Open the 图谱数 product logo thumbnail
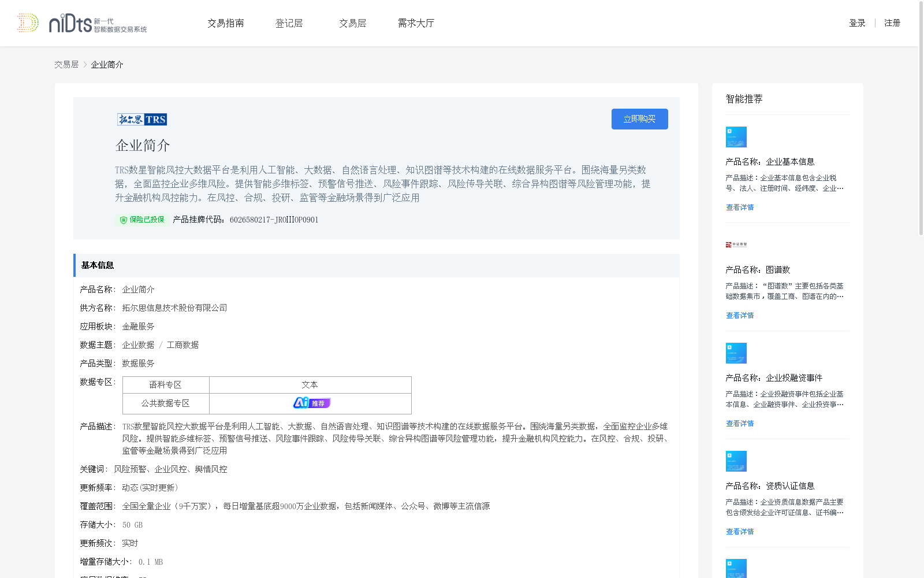 736,244
